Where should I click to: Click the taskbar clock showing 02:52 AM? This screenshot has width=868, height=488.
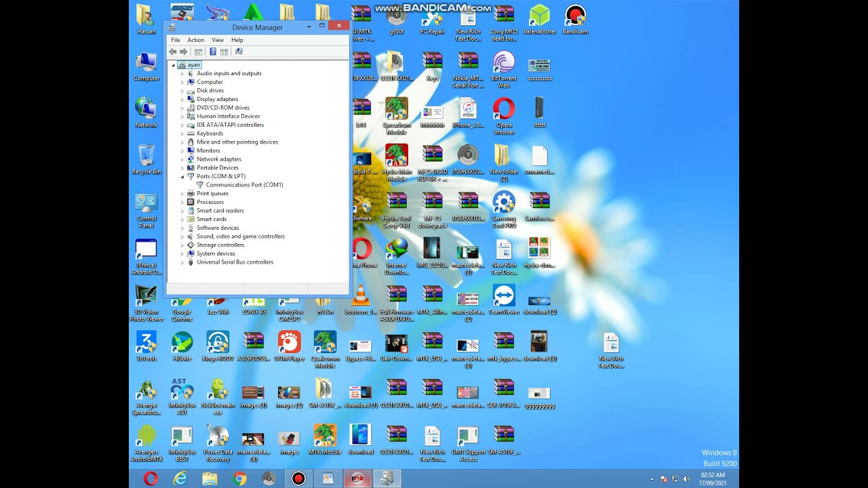pyautogui.click(x=713, y=479)
